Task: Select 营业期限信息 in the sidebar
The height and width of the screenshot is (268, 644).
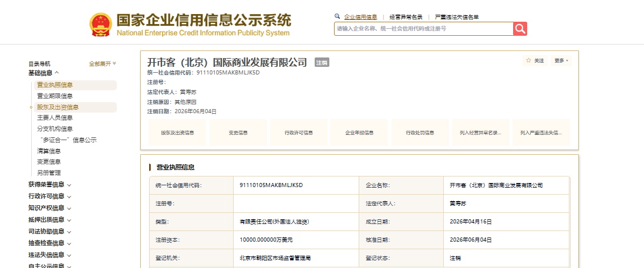Action: [55, 96]
